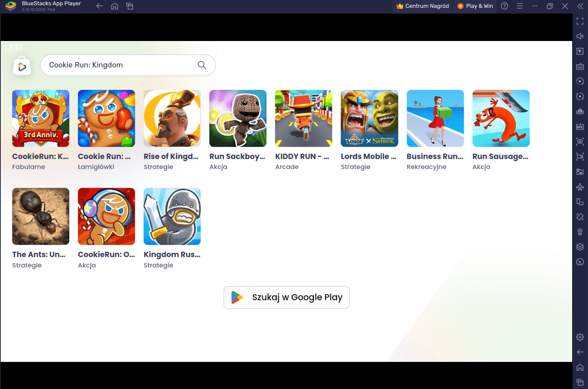This screenshot has height=389, width=588.
Task: Open Centrum Nagród rewards
Action: click(423, 6)
